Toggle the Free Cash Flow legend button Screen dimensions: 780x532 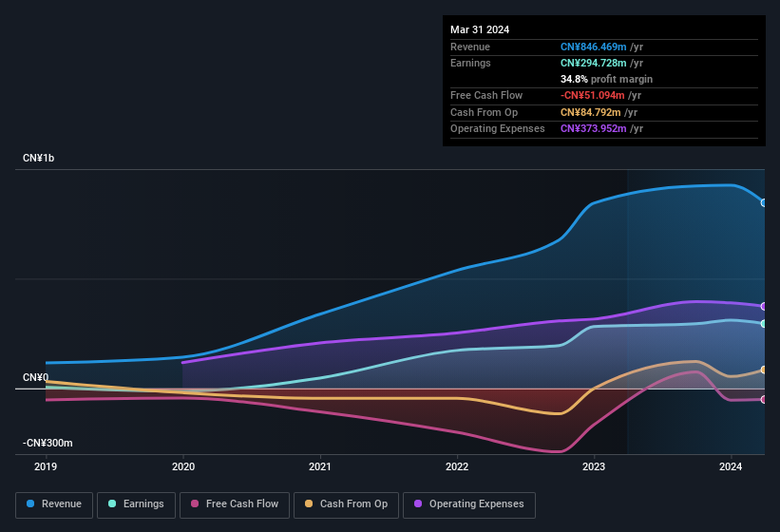(x=235, y=504)
